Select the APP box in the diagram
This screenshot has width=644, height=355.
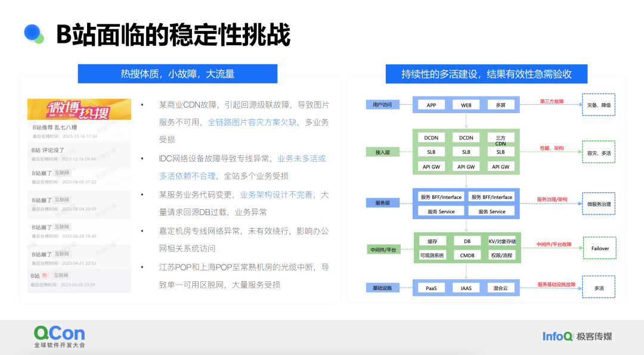coord(431,105)
